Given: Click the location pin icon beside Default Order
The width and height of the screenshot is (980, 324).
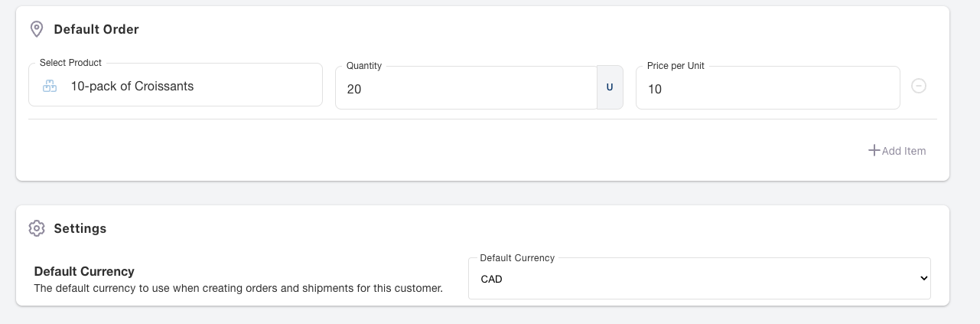Looking at the screenshot, I should click(x=36, y=29).
